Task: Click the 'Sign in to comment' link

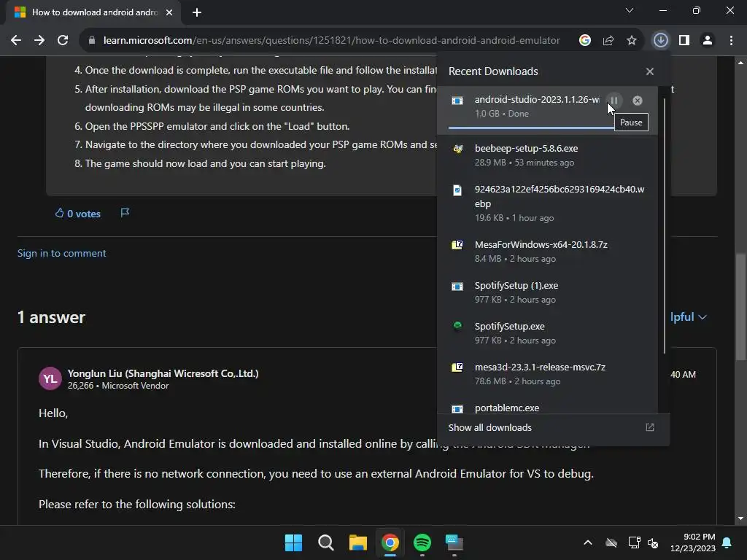Action: [x=61, y=253]
